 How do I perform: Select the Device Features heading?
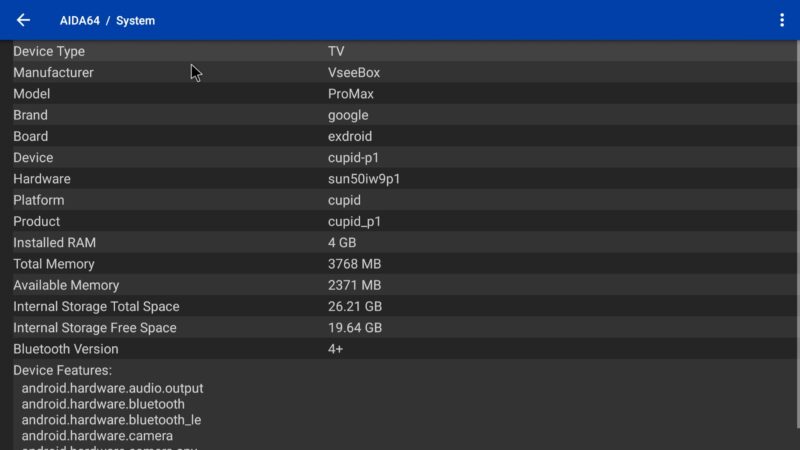tap(63, 370)
